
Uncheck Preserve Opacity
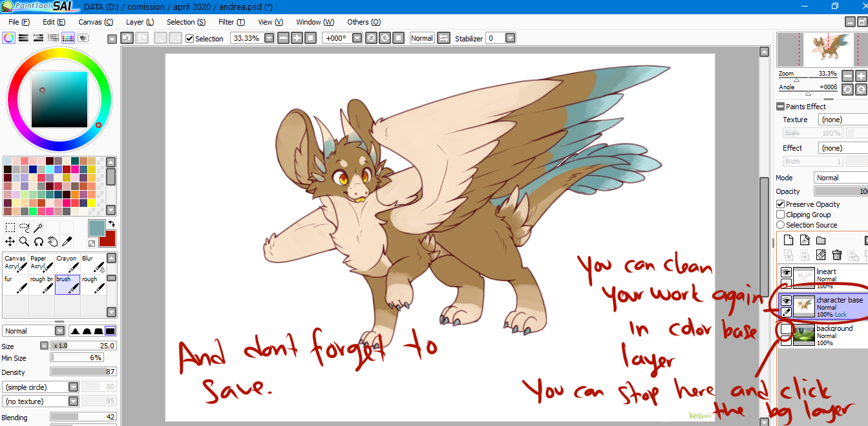[x=781, y=204]
